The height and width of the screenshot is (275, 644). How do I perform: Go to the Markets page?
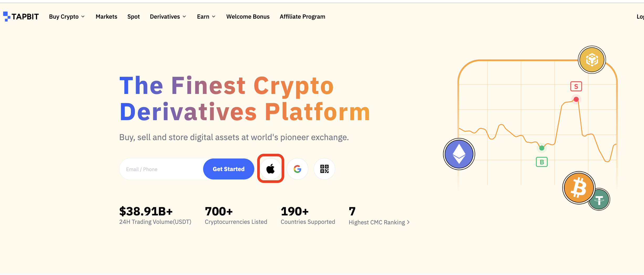pyautogui.click(x=106, y=17)
